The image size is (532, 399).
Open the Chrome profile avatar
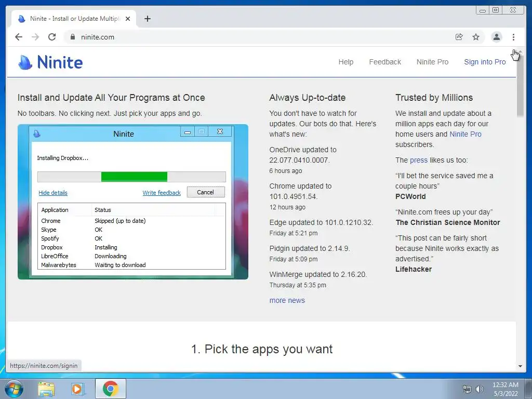[496, 37]
